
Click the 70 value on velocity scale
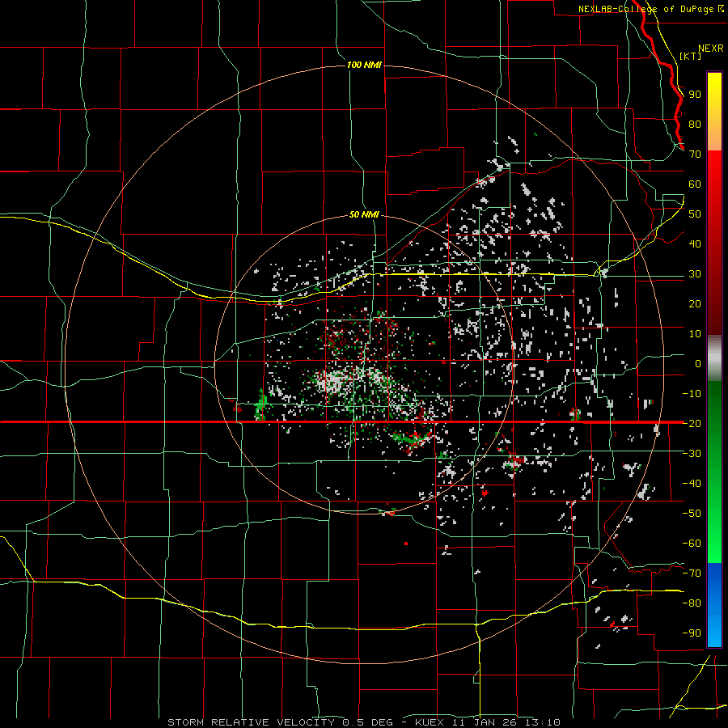(x=695, y=154)
